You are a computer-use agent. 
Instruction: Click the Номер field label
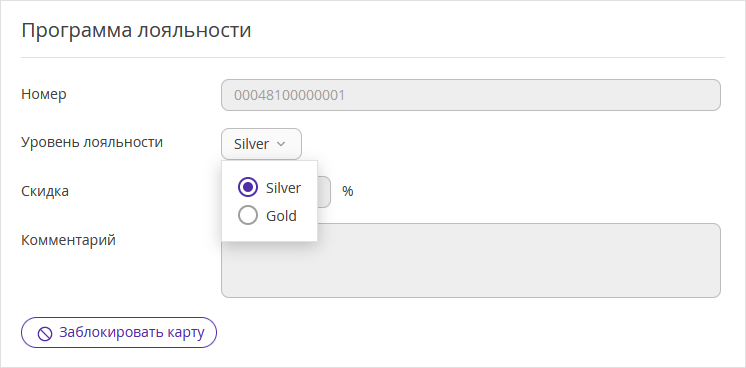point(44,94)
